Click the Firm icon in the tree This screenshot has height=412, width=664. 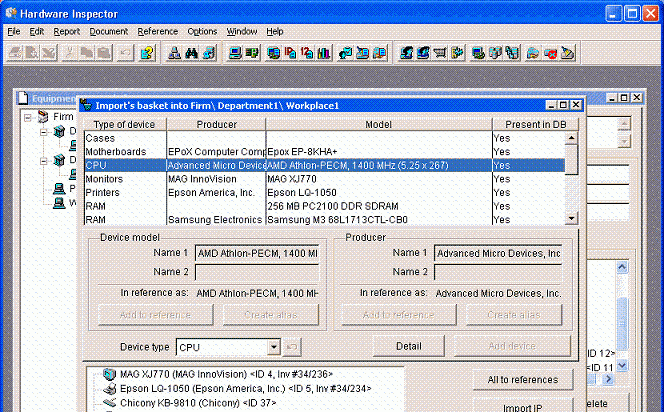click(x=43, y=116)
